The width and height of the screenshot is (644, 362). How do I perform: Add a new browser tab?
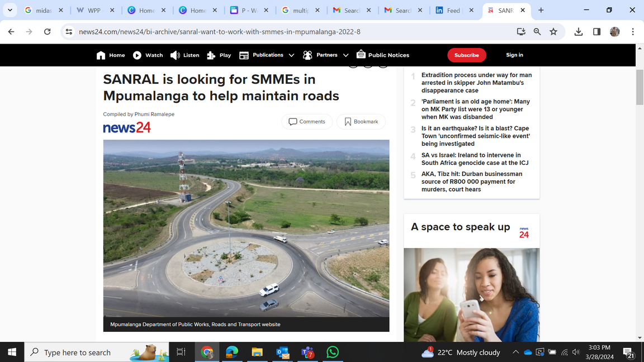click(x=541, y=10)
